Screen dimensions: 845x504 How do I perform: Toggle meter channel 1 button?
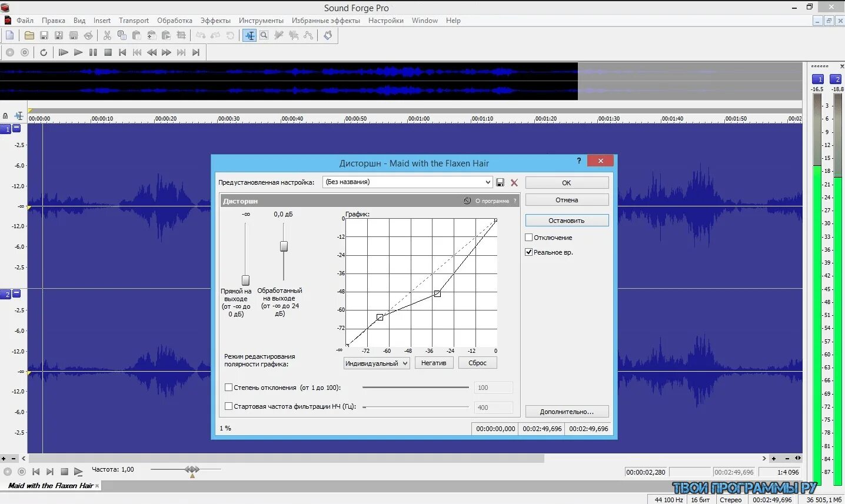coord(818,79)
